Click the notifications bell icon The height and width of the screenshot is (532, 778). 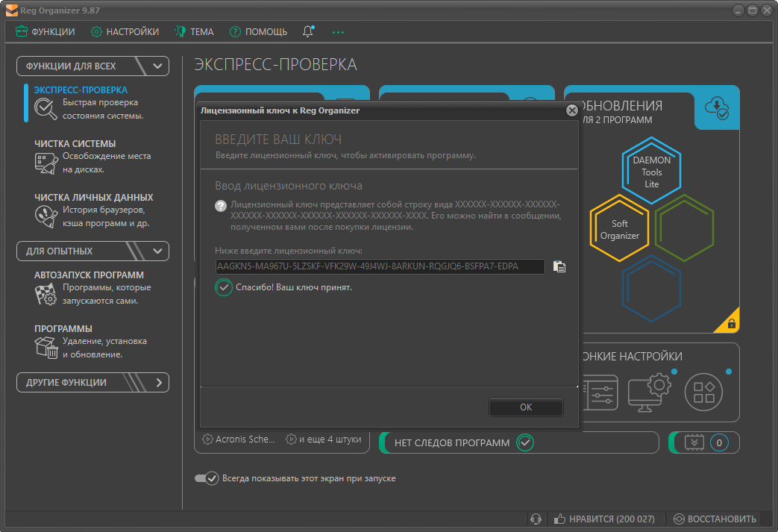click(x=308, y=31)
